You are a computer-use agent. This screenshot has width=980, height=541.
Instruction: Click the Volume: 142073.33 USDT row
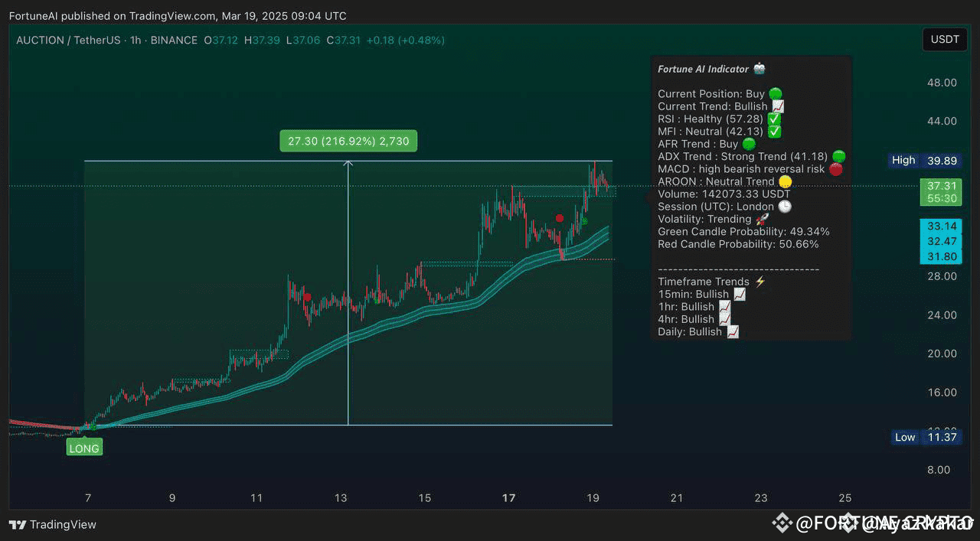click(x=724, y=194)
